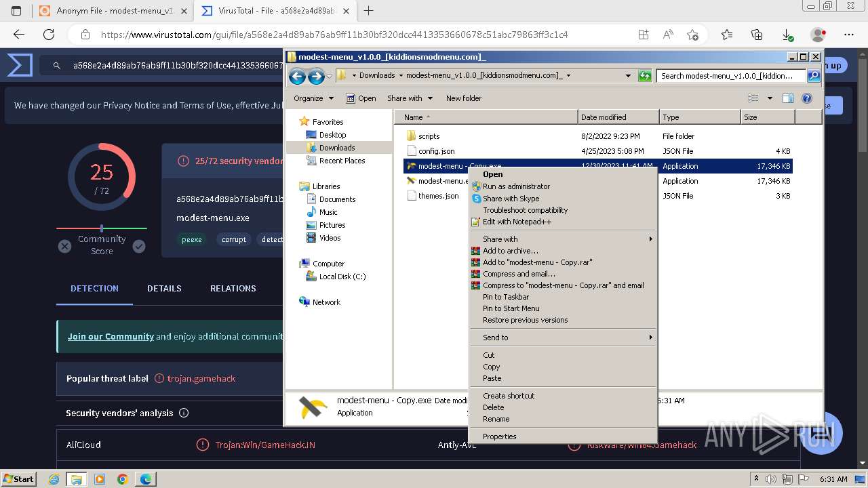The height and width of the screenshot is (488, 868).
Task: Click Edge page reload button
Action: point(49,35)
